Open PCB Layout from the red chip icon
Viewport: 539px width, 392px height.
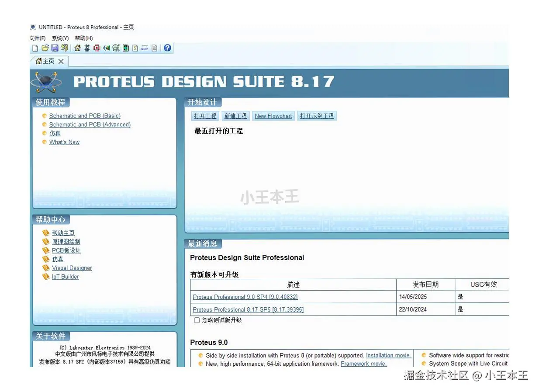pos(97,48)
